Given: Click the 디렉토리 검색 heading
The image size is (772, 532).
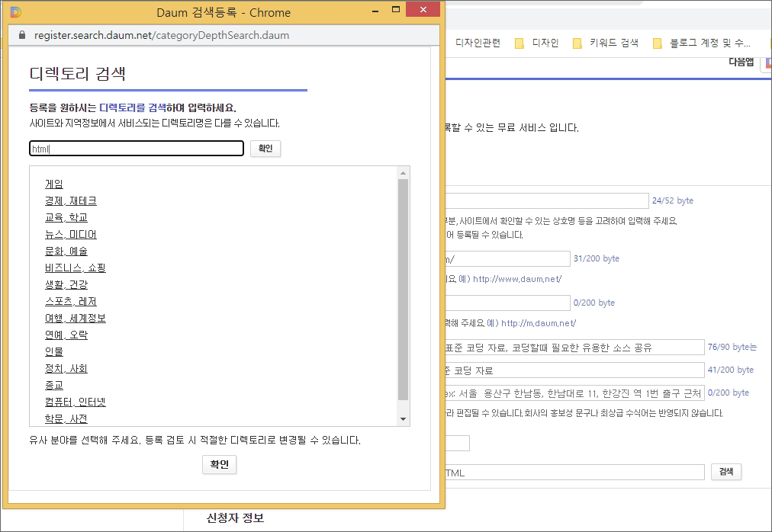Looking at the screenshot, I should pos(77,74).
